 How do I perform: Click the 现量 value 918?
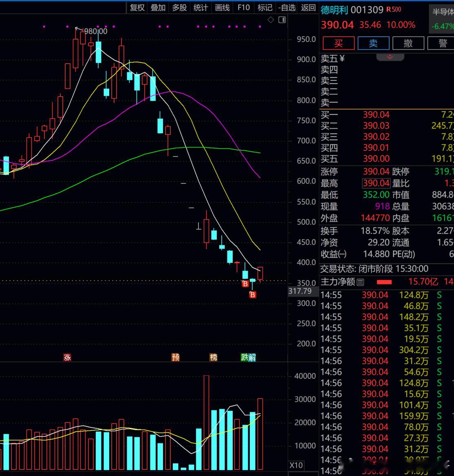coord(382,207)
